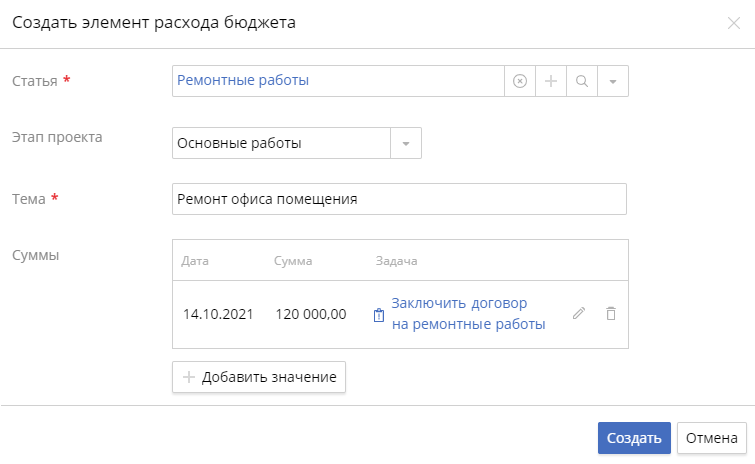
Task: Edit the sum row with pencil icon
Action: point(578,314)
